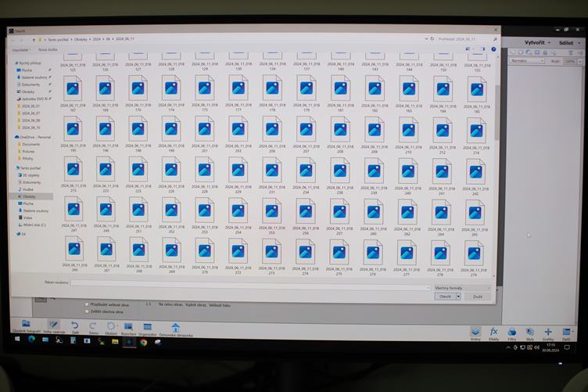The width and height of the screenshot is (588, 392).
Task: Select Tento počítač in sidebar
Action: [x=30, y=167]
